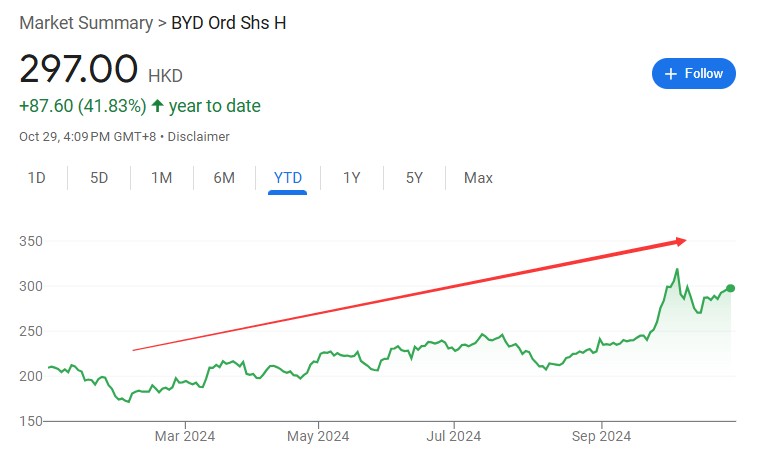Select the 1D time range tab
768x452 pixels.
[x=37, y=178]
